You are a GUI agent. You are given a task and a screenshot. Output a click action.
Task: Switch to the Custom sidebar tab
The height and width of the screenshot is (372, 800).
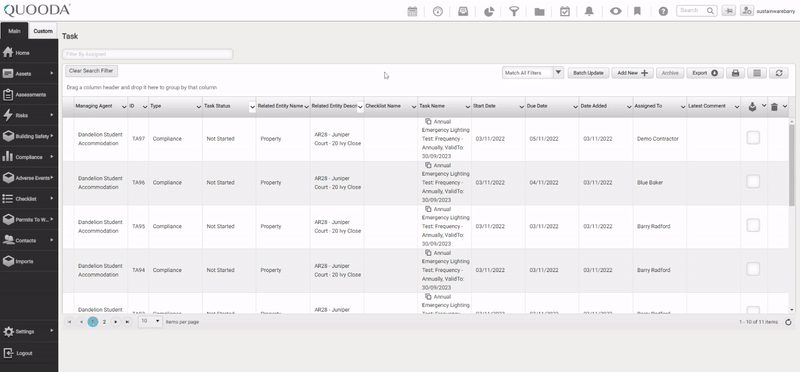[x=43, y=31]
